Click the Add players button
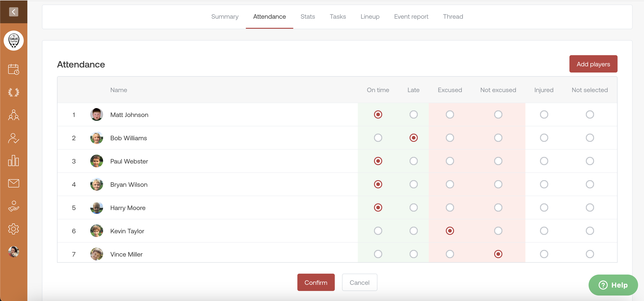Viewport: 644px width, 301px height. tap(593, 64)
